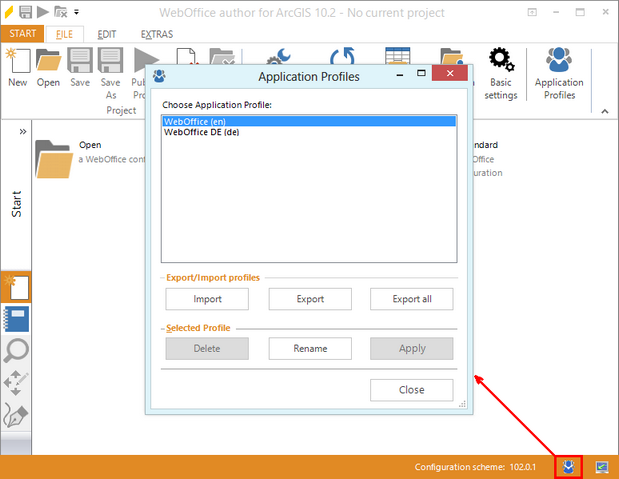Click the Delete profile button
The height and width of the screenshot is (479, 619).
click(207, 348)
